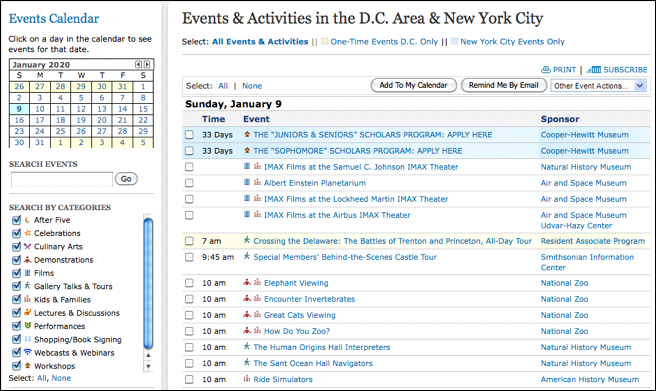The height and width of the screenshot is (391, 656).
Task: Uncheck the Performances category checkbox
Action: tap(17, 326)
